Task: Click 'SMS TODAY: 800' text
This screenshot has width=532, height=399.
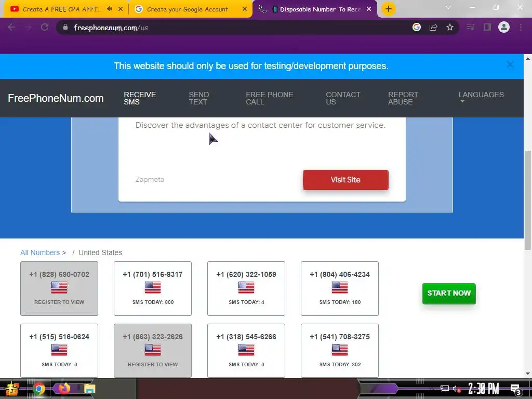Action: point(153,302)
